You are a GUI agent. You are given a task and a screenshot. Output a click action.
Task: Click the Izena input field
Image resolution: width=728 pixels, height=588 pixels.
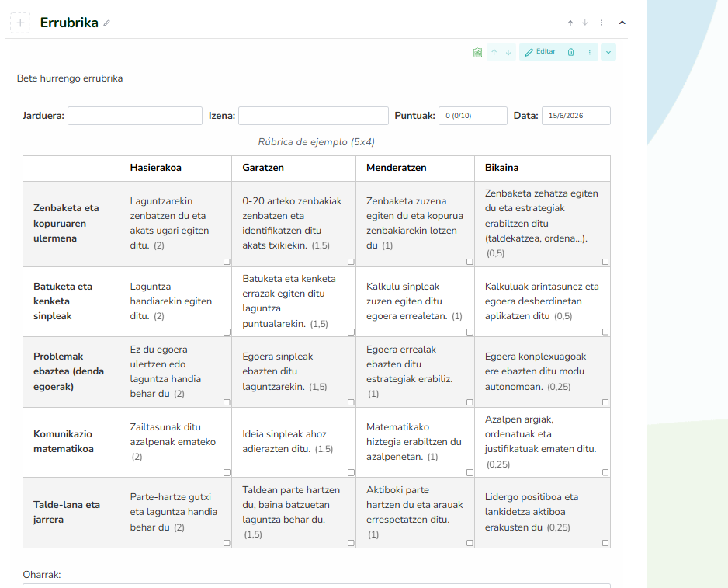point(314,116)
